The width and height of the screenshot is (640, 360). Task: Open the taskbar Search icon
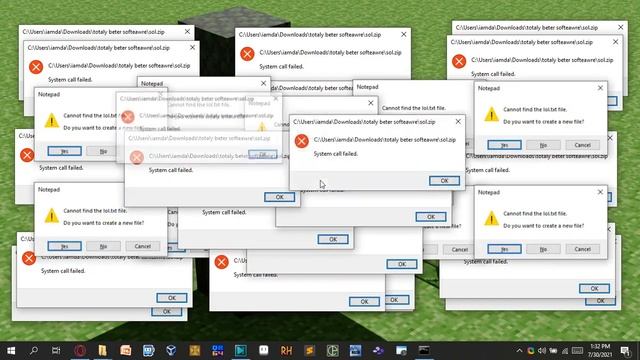tap(34, 351)
